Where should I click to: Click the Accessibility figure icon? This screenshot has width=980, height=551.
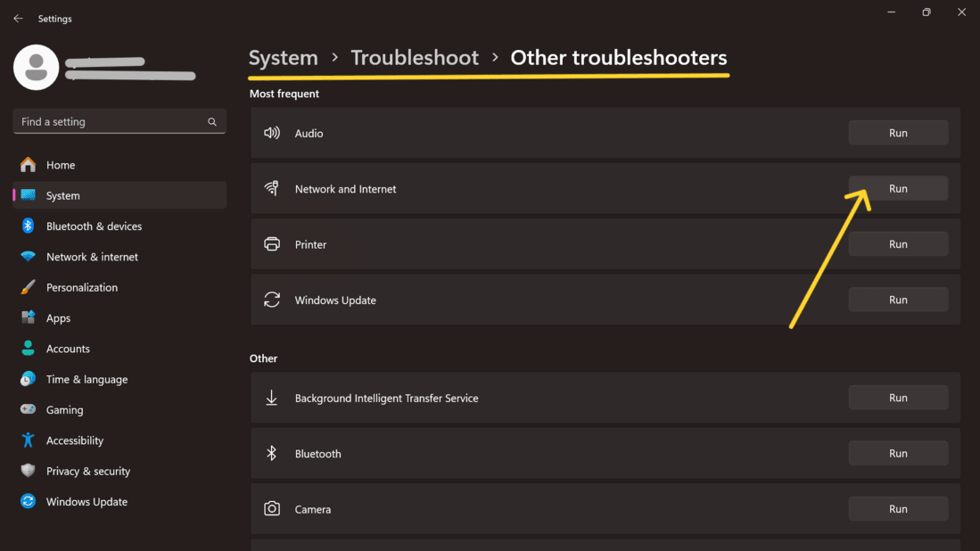pyautogui.click(x=29, y=440)
